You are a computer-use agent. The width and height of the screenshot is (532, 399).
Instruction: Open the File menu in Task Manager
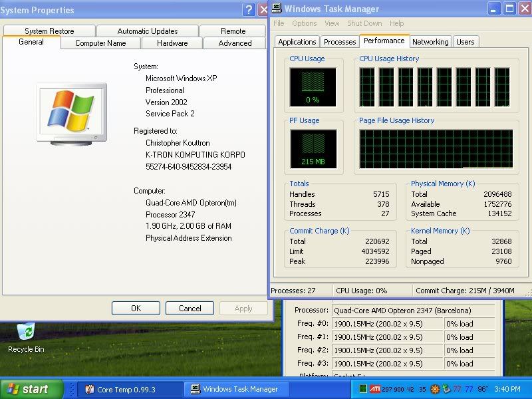279,23
